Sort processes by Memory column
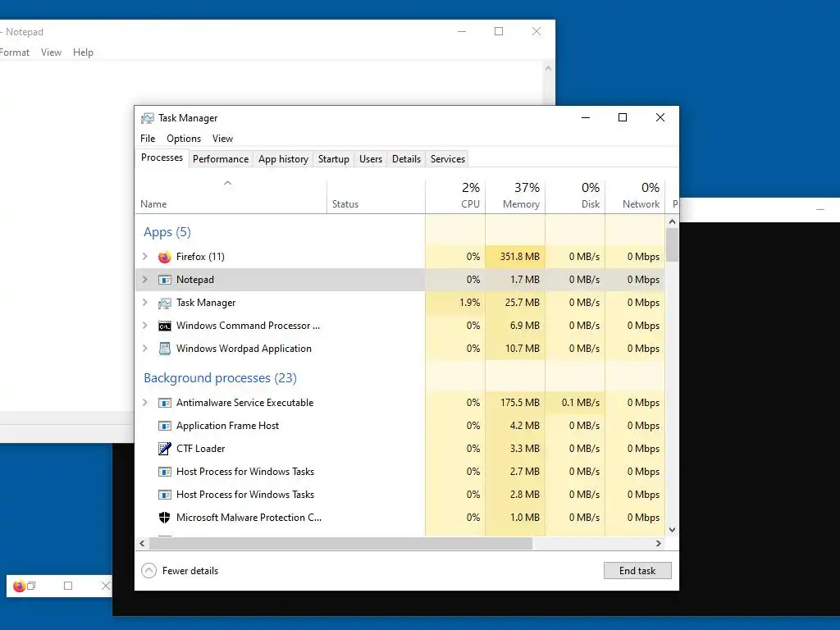Screen dimensions: 840x630 [515, 197]
